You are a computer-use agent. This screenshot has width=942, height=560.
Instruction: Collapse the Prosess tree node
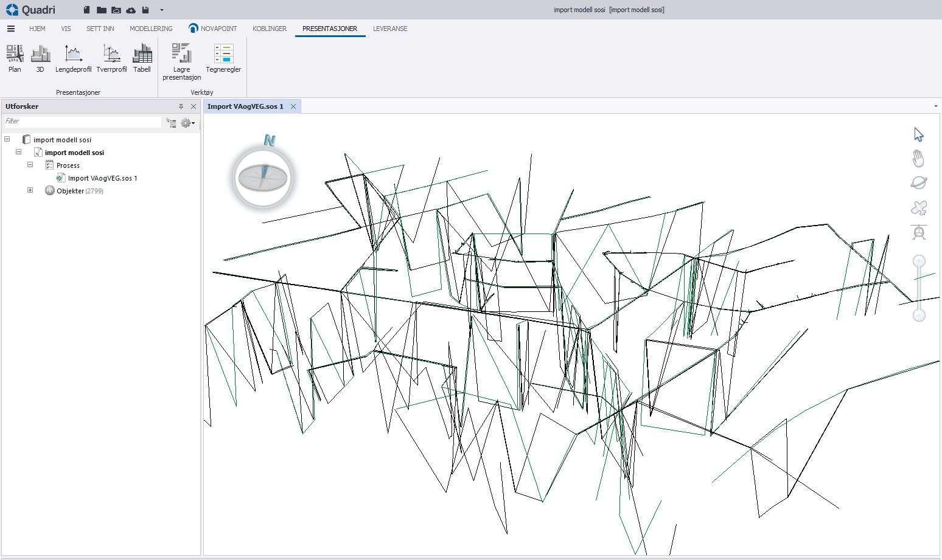click(30, 165)
